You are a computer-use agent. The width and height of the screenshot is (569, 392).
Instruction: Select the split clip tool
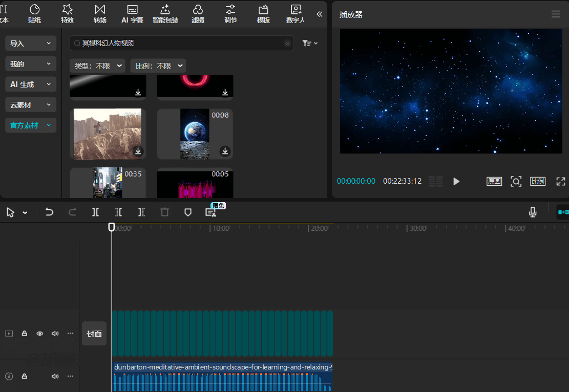[95, 212]
